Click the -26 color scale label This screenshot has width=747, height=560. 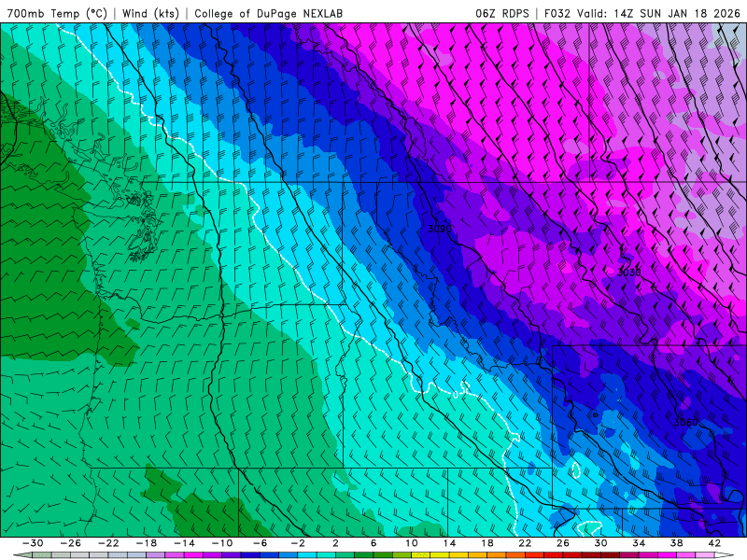[71, 543]
